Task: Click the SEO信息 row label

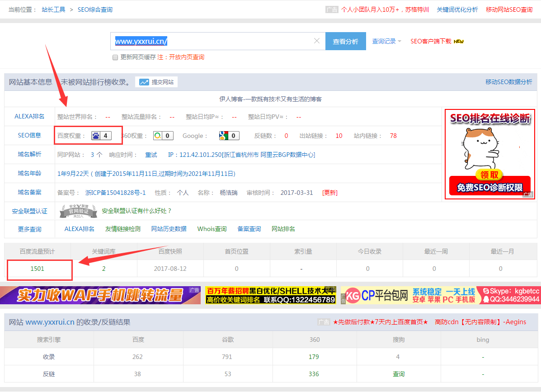Action: [29, 135]
